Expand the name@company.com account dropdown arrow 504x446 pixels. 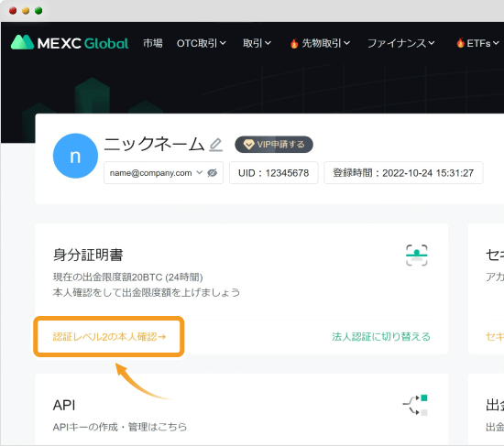(x=199, y=172)
